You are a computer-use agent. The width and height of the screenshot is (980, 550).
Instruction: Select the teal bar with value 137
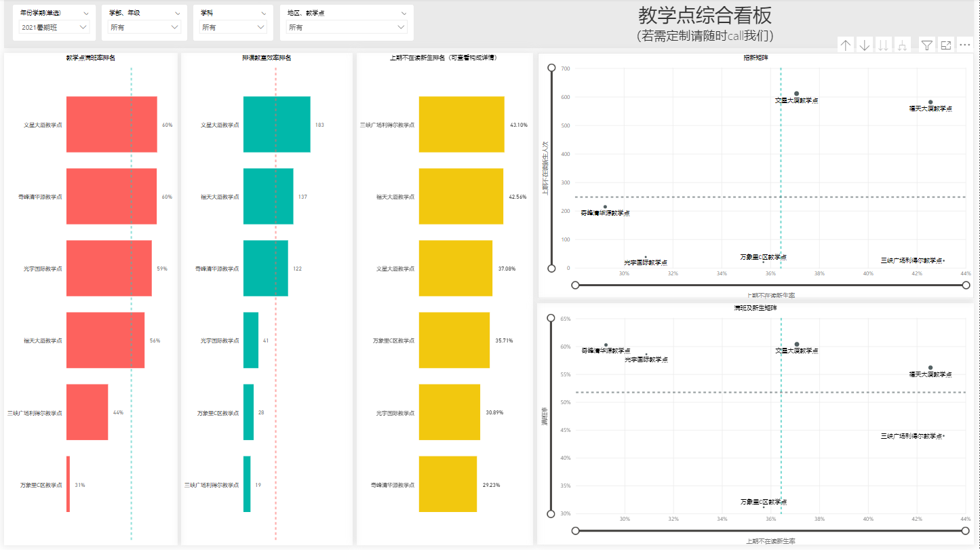pyautogui.click(x=268, y=197)
